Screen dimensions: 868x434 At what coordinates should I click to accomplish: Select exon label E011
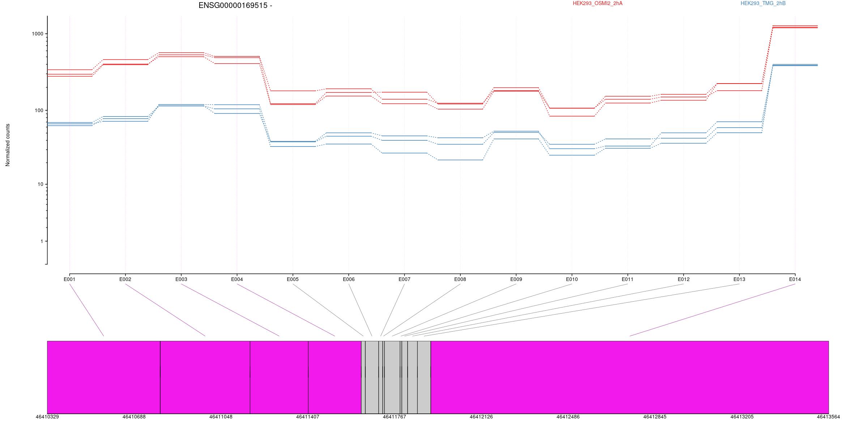(627, 279)
